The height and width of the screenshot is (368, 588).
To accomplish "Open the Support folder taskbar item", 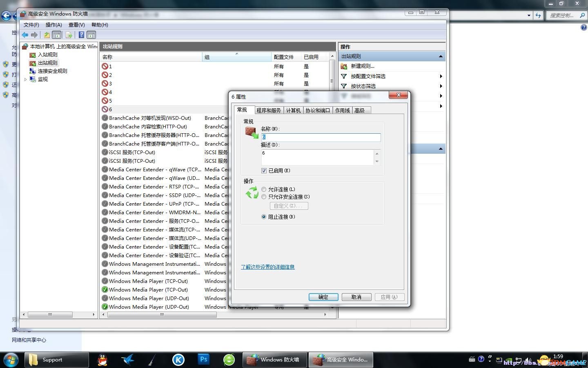I will click(x=56, y=360).
